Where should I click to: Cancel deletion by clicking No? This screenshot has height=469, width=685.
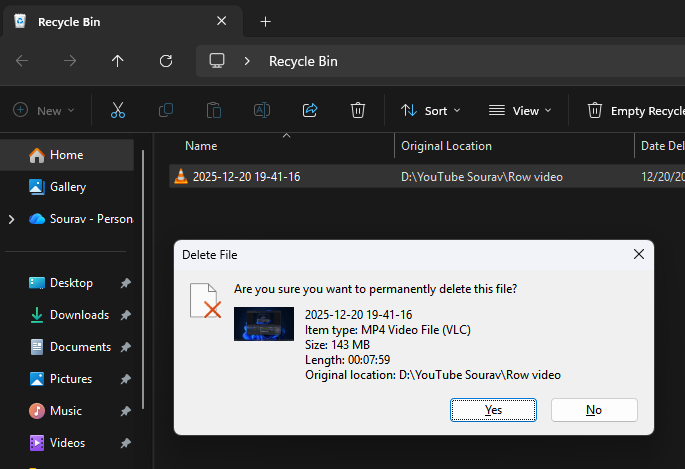(594, 409)
